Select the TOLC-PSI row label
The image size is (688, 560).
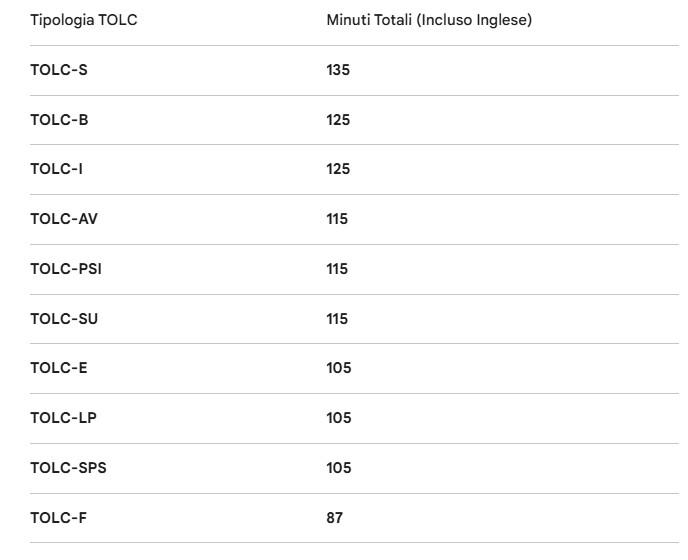point(66,269)
